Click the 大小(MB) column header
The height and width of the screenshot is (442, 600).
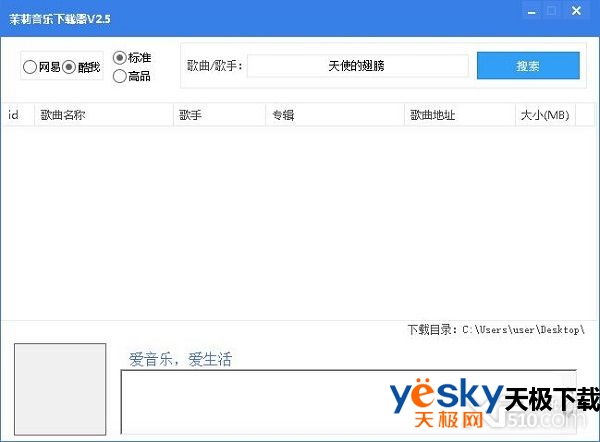544,115
